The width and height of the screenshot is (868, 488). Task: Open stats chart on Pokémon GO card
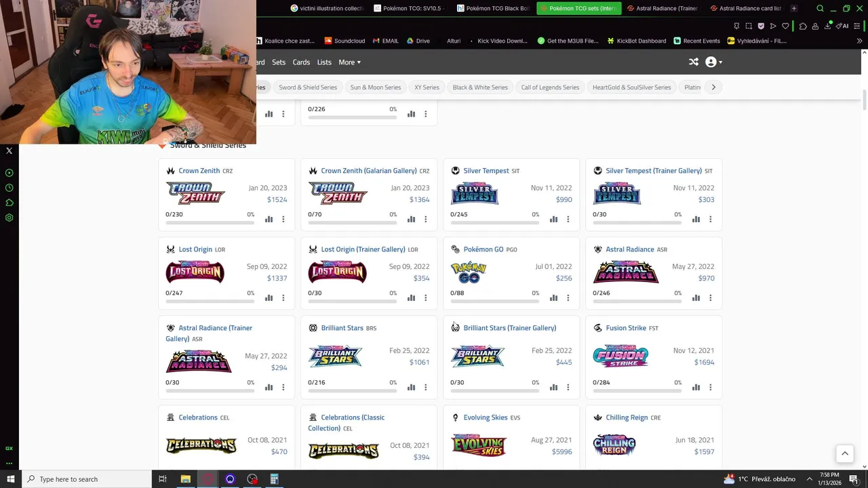553,298
